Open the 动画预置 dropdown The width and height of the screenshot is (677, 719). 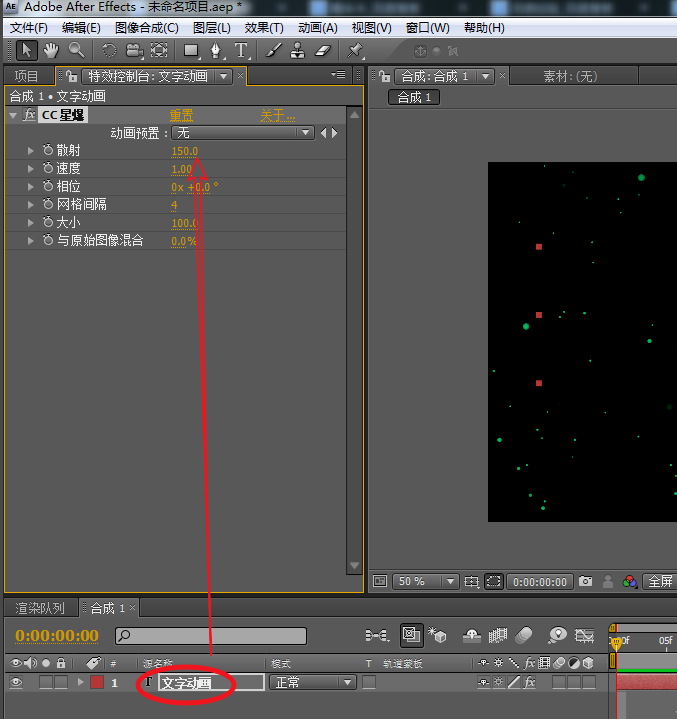(x=243, y=133)
